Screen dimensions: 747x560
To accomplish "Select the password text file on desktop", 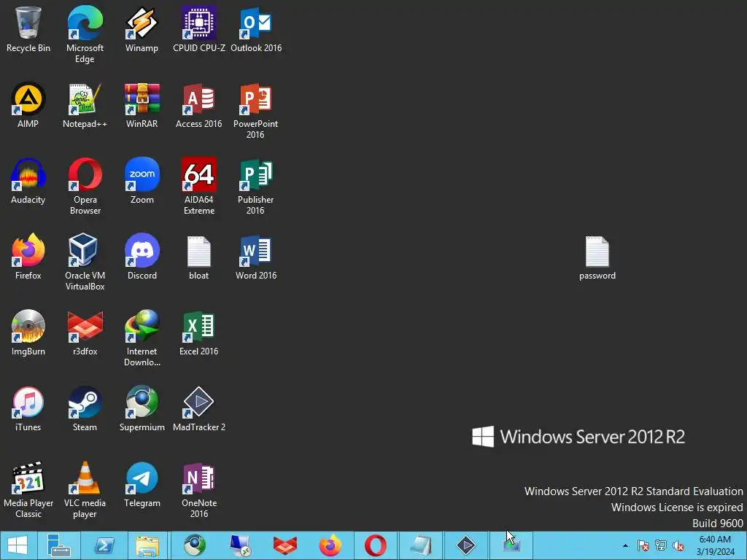I will (x=597, y=257).
